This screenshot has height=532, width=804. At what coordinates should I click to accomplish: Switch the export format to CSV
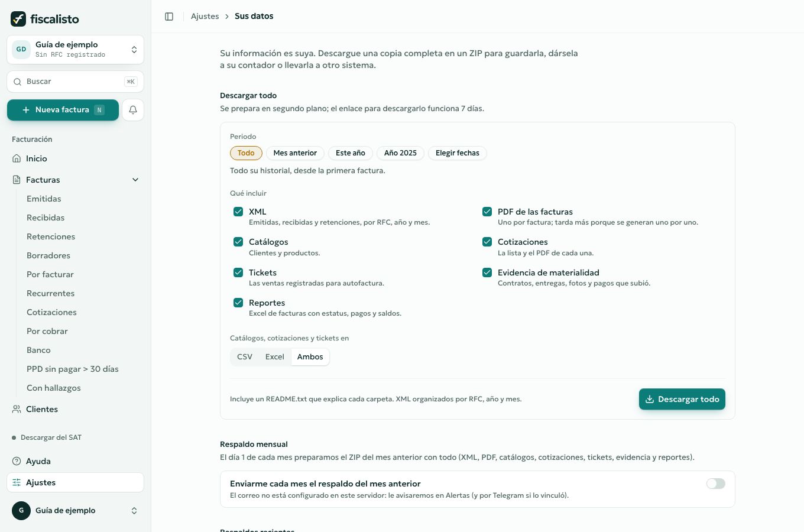[x=245, y=357]
